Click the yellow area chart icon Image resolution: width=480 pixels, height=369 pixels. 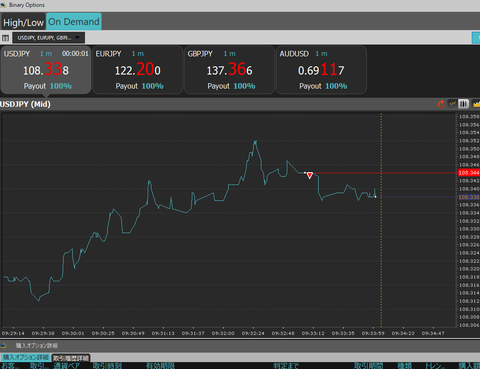coord(476,104)
